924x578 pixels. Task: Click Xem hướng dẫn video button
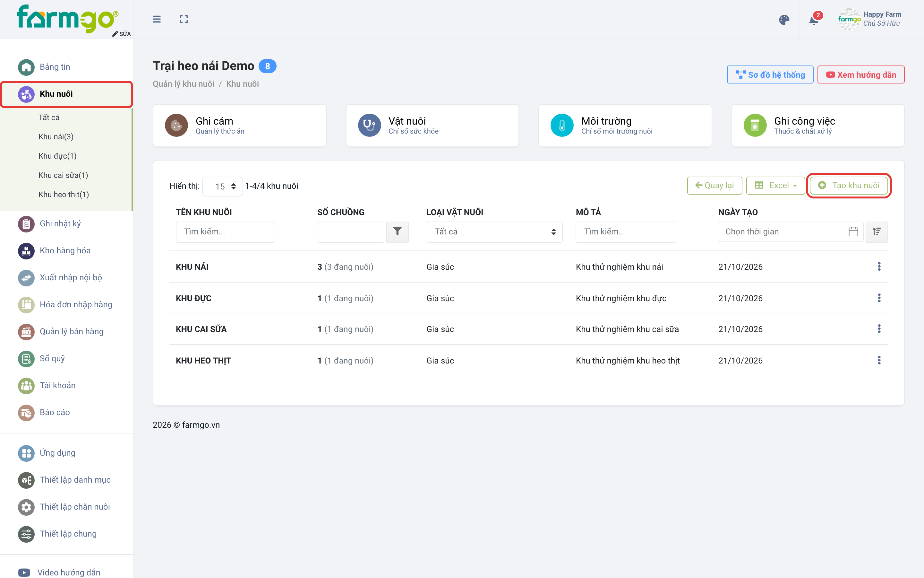[861, 74]
